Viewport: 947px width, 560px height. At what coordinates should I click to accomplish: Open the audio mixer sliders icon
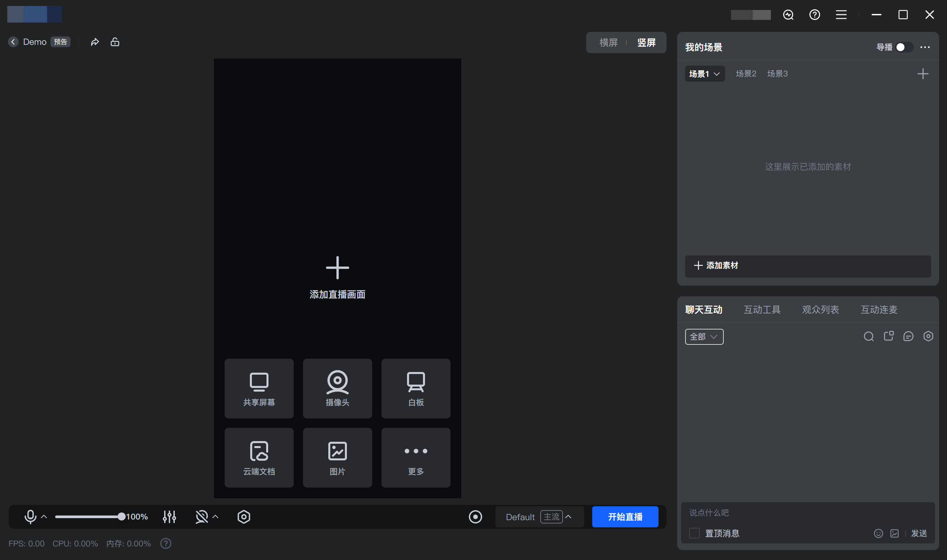[169, 516]
